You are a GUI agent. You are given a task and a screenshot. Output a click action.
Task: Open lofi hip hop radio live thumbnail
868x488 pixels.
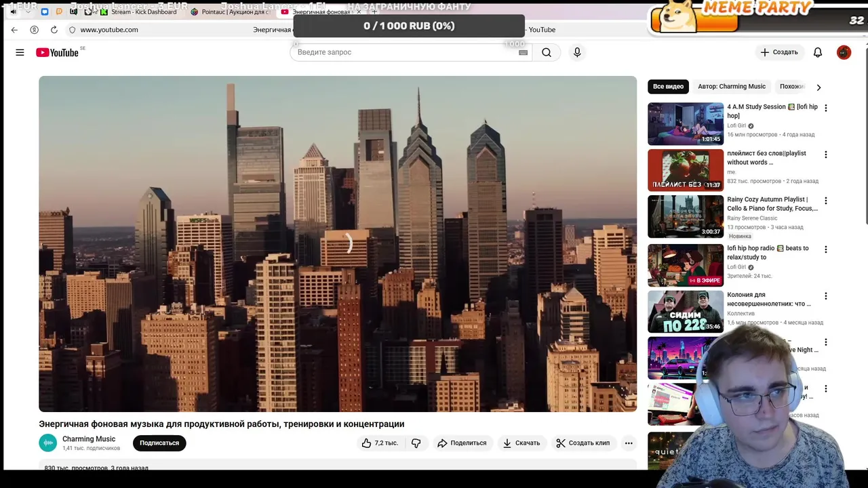pyautogui.click(x=686, y=266)
